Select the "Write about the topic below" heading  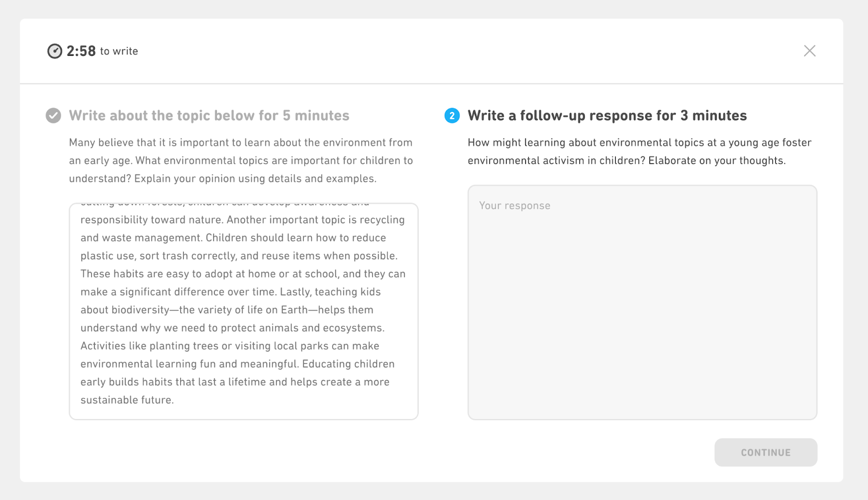(x=209, y=116)
